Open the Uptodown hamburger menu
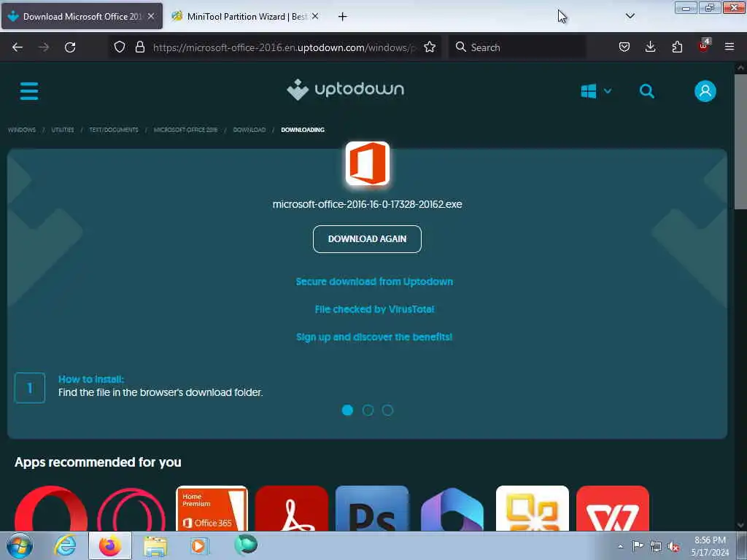The height and width of the screenshot is (560, 747). click(29, 90)
